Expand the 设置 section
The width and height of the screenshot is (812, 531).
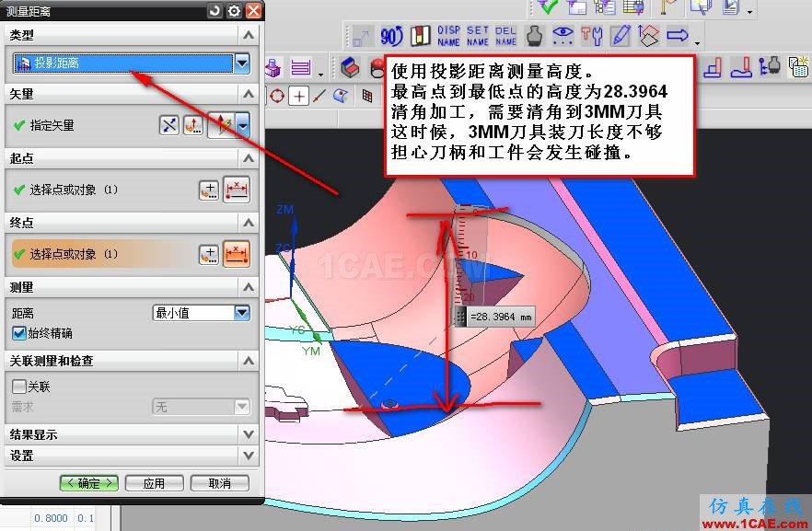pyautogui.click(x=249, y=456)
